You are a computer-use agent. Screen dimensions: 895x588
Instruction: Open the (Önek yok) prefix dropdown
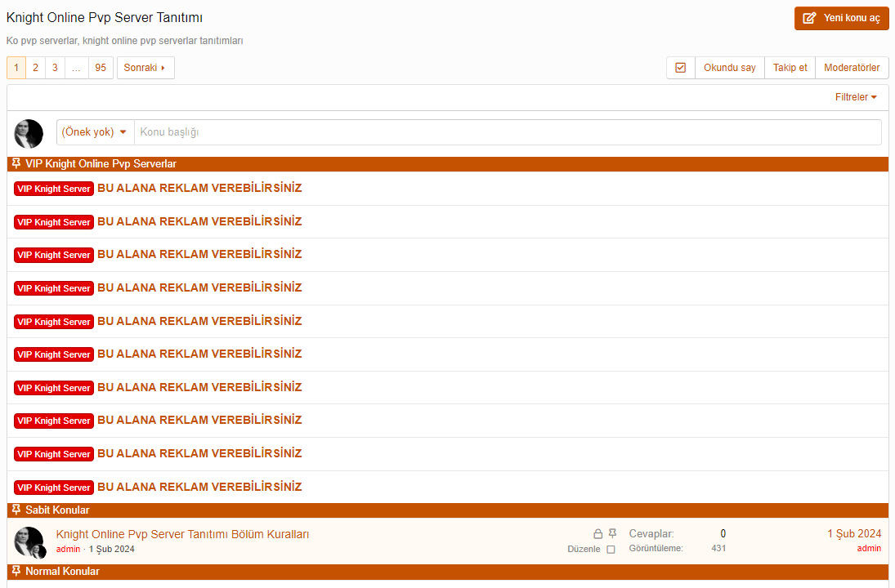[95, 131]
